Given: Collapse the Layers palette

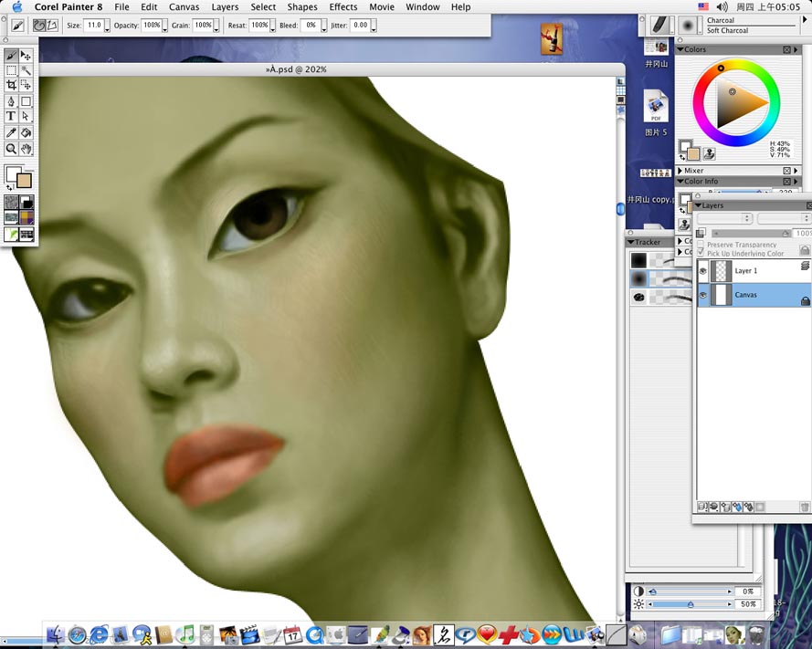Looking at the screenshot, I should tap(698, 205).
